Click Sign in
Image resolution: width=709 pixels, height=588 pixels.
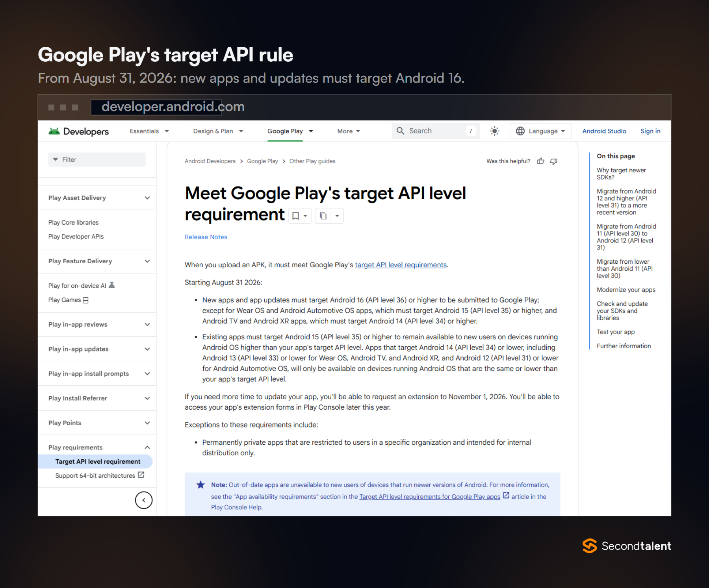[x=650, y=131]
